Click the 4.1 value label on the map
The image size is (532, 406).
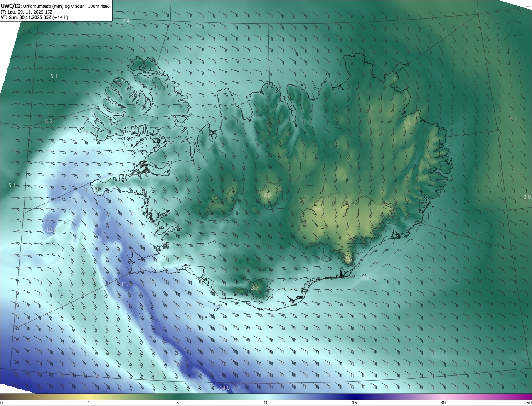513,119
